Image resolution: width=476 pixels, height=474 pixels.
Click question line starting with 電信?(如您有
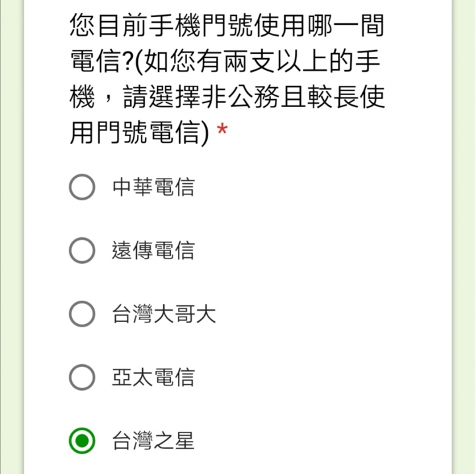pyautogui.click(x=225, y=61)
